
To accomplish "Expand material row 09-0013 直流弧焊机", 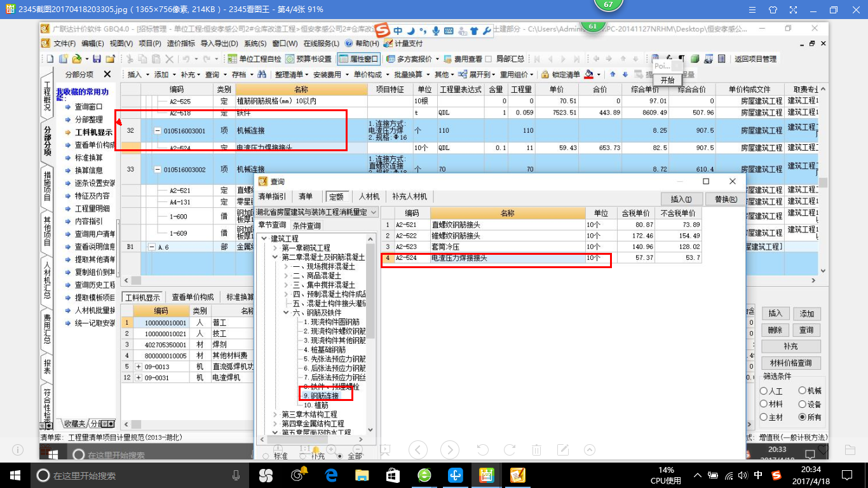I will click(x=139, y=367).
